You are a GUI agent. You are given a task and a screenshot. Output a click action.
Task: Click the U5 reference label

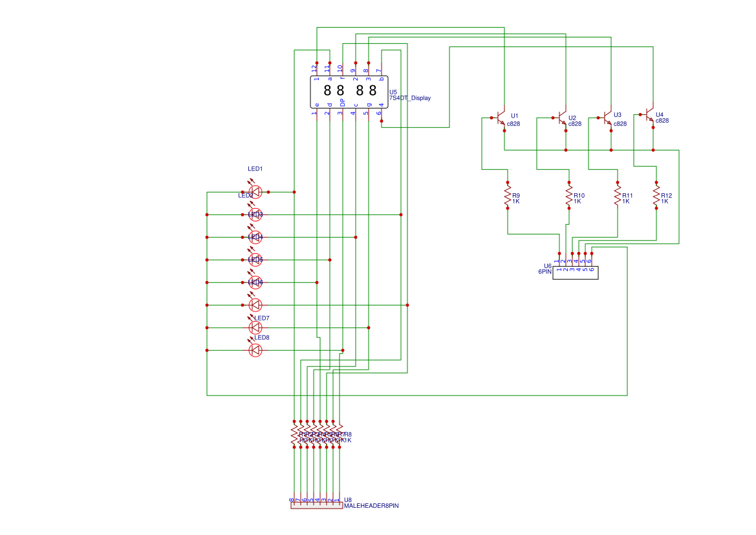(x=393, y=92)
